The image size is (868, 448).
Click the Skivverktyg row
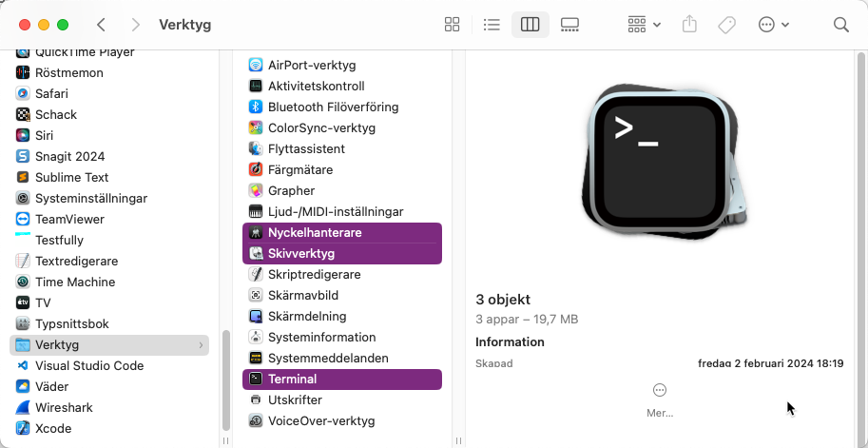(342, 254)
